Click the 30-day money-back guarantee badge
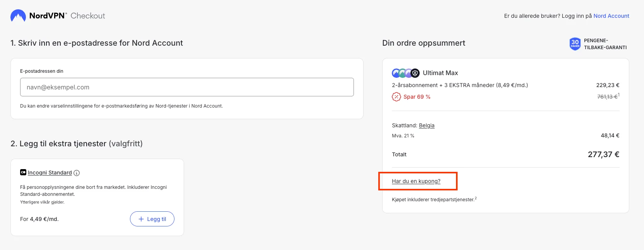Viewport: 644px width, 250px height. pos(575,44)
